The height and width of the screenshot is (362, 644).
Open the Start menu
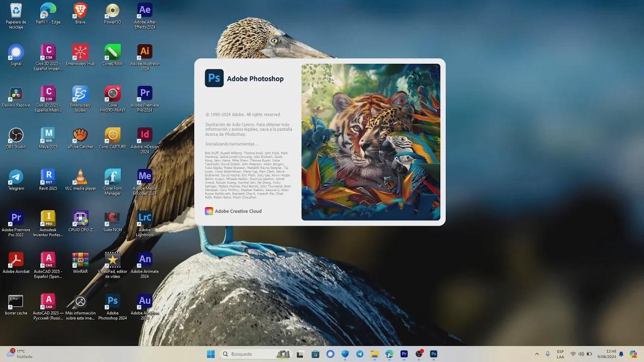(210, 354)
